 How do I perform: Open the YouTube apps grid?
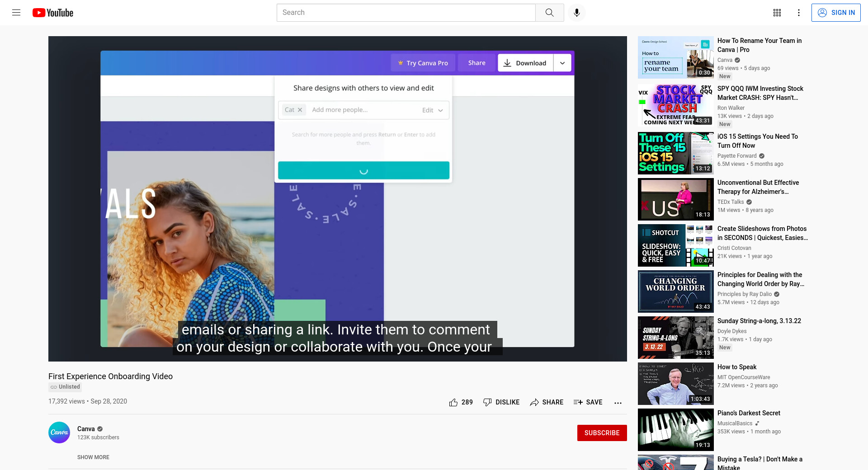click(777, 13)
